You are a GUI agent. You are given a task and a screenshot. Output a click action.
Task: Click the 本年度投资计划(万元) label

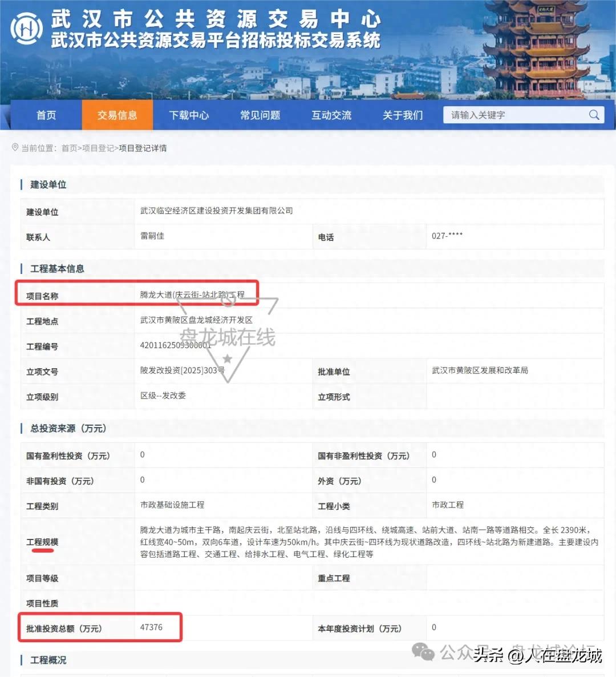[x=359, y=628]
